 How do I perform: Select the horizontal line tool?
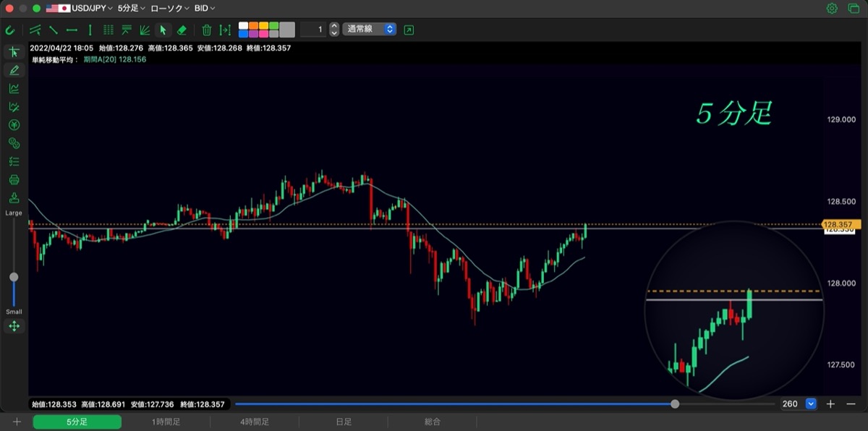point(72,30)
